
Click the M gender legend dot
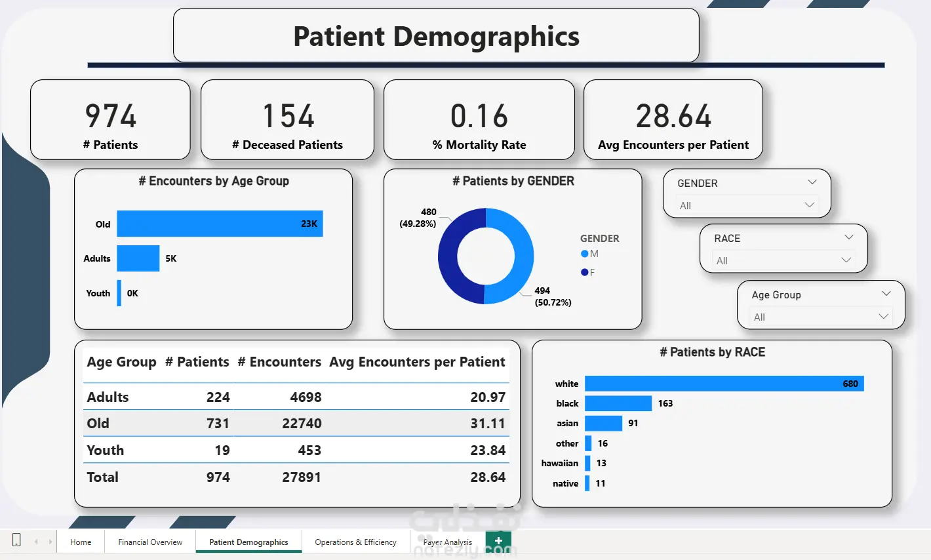(x=584, y=254)
